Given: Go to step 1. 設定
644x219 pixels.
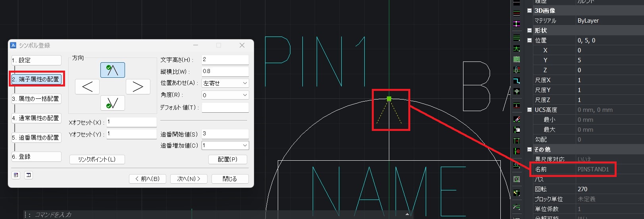Looking at the screenshot, I should point(36,60).
